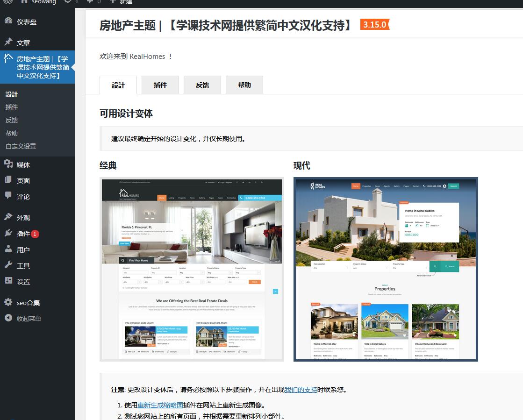Click the 页面 pages icon
523x420 pixels.
[8, 180]
